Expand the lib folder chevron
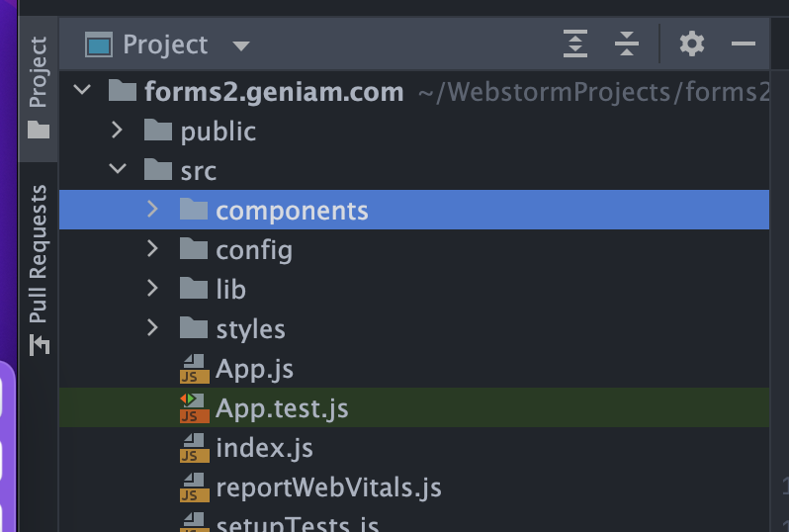789x532 pixels. coord(152,289)
